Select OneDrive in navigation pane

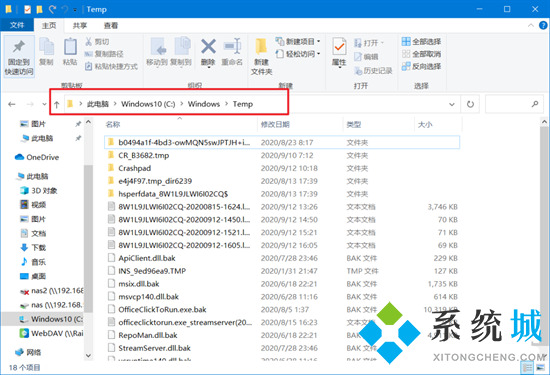click(37, 157)
